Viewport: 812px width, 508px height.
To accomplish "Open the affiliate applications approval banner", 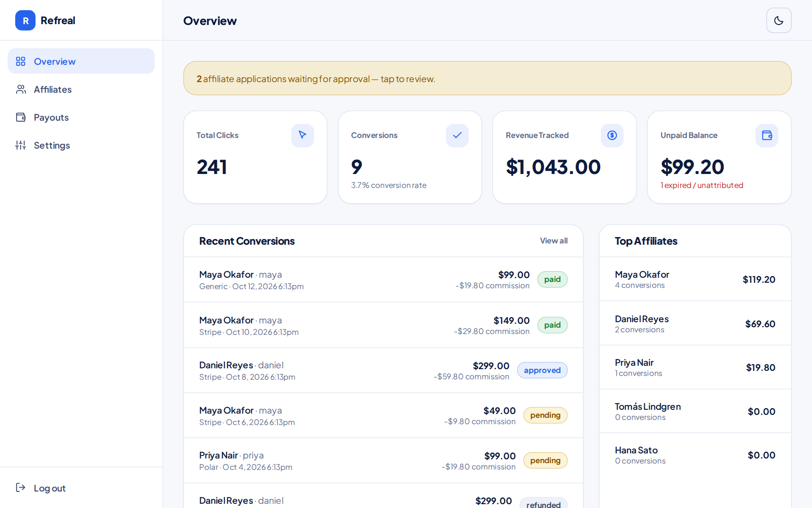I will point(487,78).
